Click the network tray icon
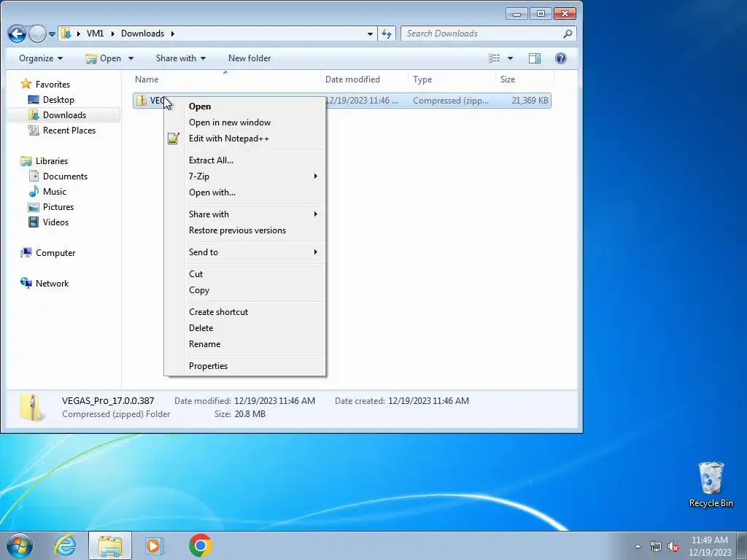The height and width of the screenshot is (560, 747). 656,547
